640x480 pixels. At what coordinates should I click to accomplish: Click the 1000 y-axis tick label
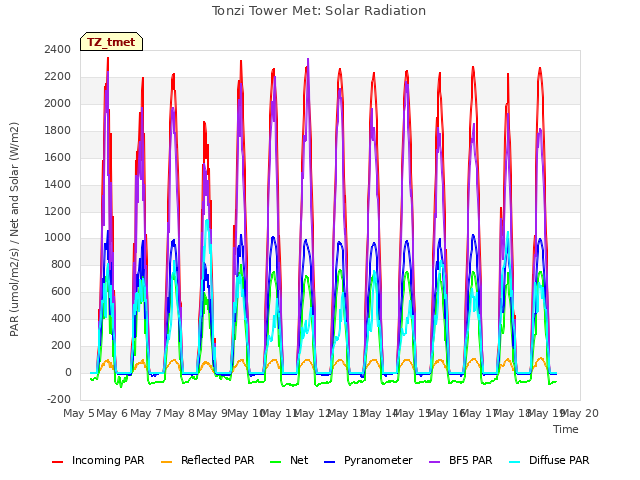[x=58, y=238]
